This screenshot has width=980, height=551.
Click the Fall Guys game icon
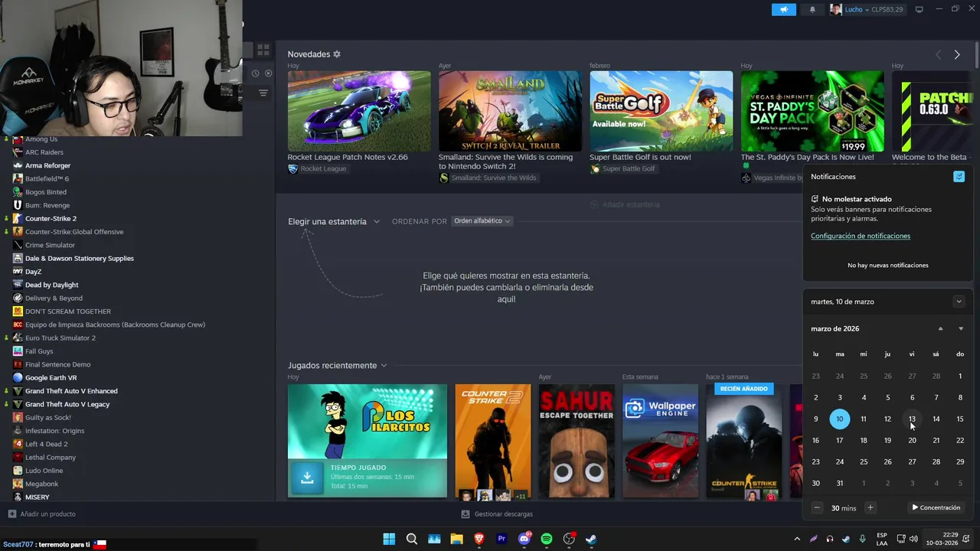click(18, 351)
